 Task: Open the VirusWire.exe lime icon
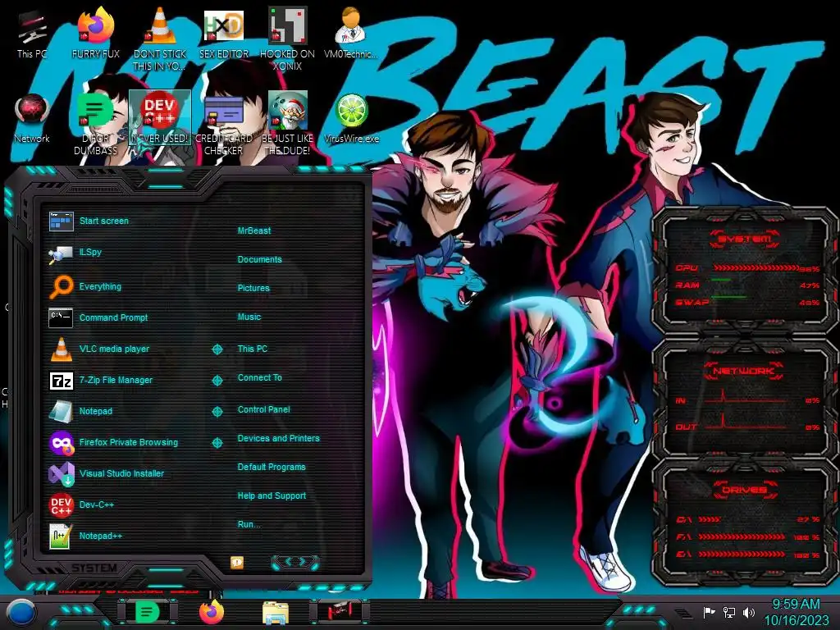click(x=351, y=118)
